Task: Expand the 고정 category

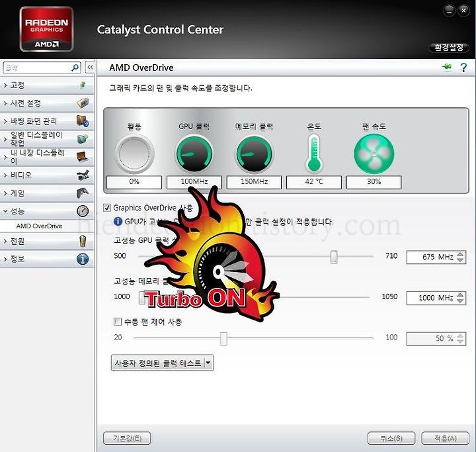Action: pyautogui.click(x=5, y=86)
